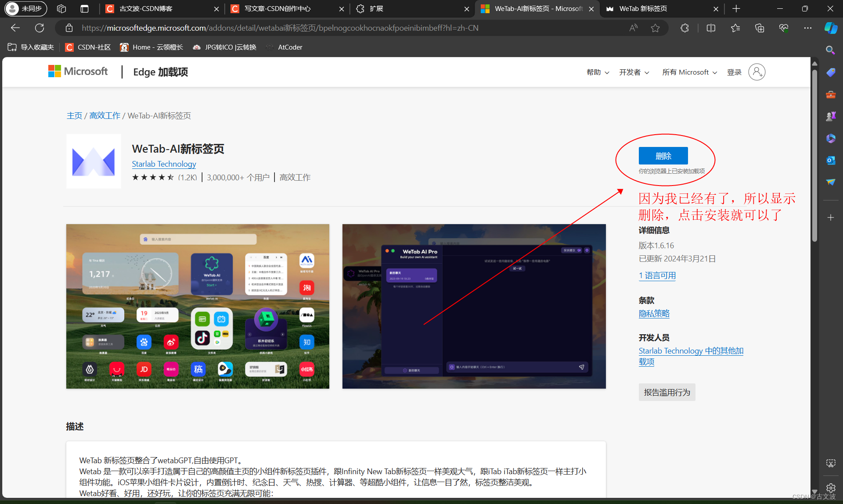View the WeTab widgets screenshot
The width and height of the screenshot is (843, 504).
(x=198, y=306)
